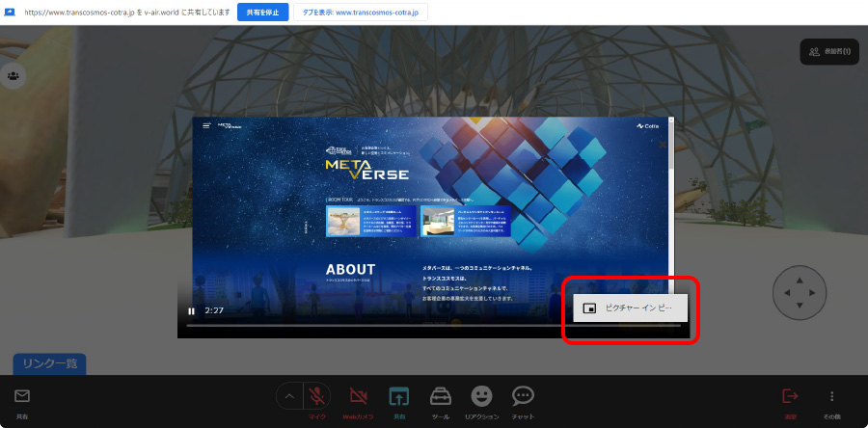Click the ABOUT heading in shared page

point(350,269)
